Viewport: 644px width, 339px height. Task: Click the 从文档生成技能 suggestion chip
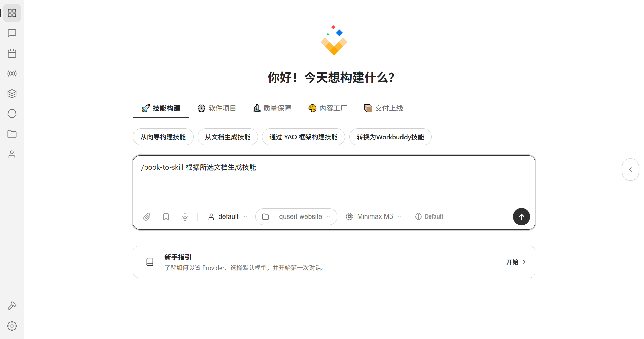coord(228,137)
